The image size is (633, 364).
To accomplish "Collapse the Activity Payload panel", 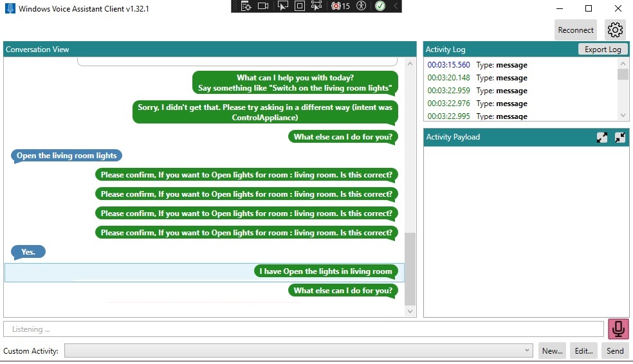I will (620, 137).
